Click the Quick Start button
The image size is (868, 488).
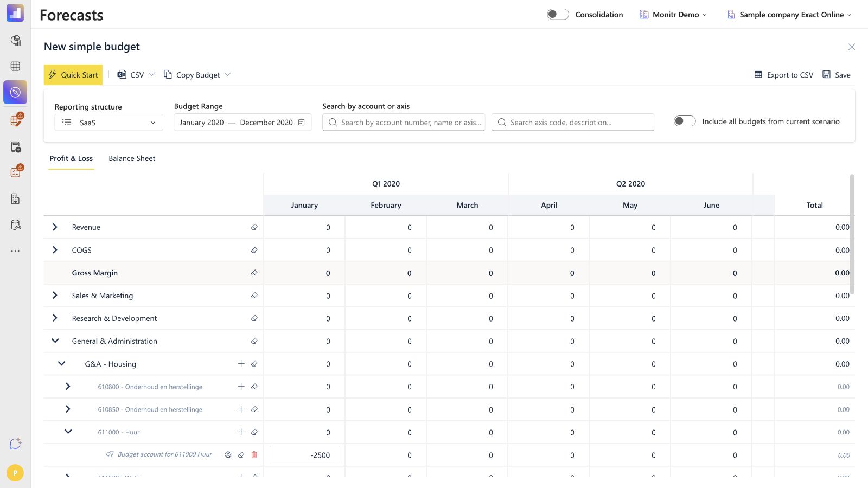(x=73, y=75)
